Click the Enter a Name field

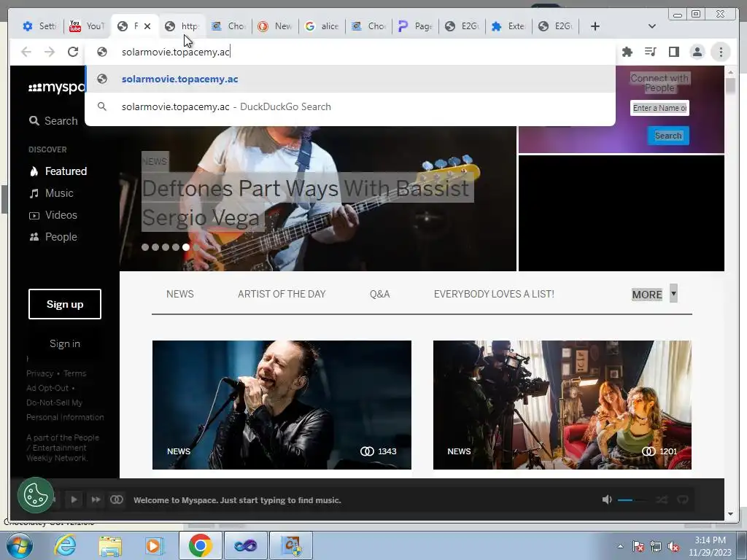659,108
